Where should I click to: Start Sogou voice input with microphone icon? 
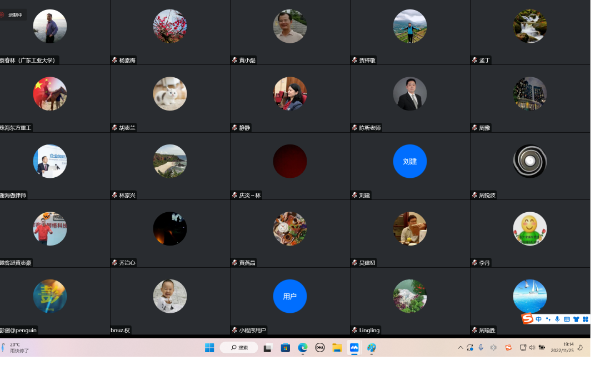[x=557, y=319]
